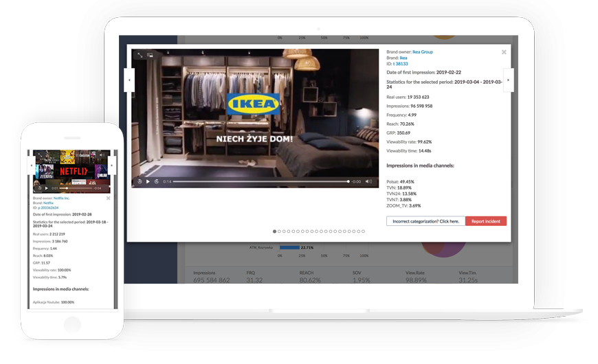Viewport: 598px width, 364px height.
Task: Go to next creative on phone
Action: click(112, 166)
